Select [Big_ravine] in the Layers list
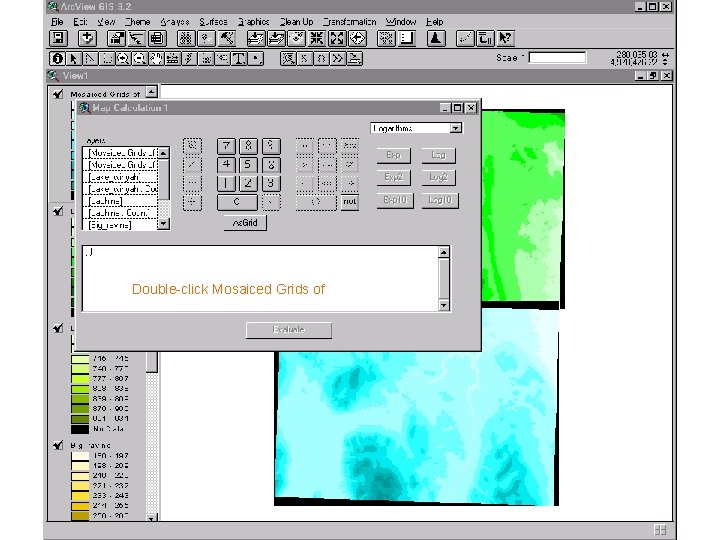720x540 pixels. (122, 225)
